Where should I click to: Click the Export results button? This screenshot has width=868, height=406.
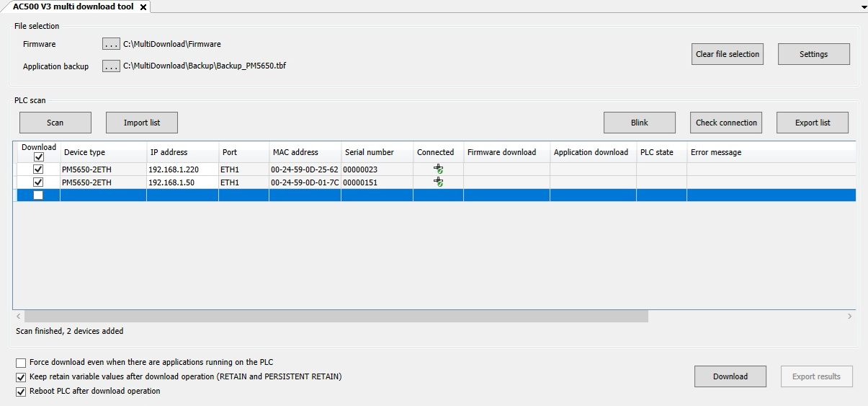click(x=817, y=376)
